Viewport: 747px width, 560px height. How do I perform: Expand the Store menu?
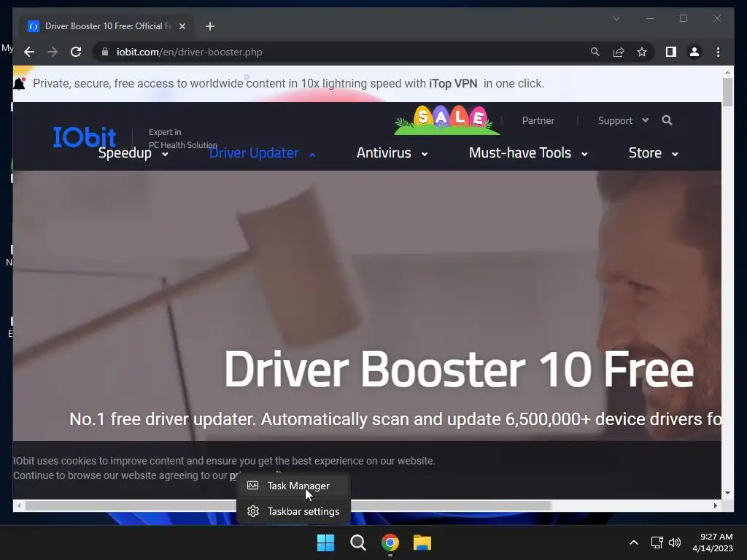[653, 153]
